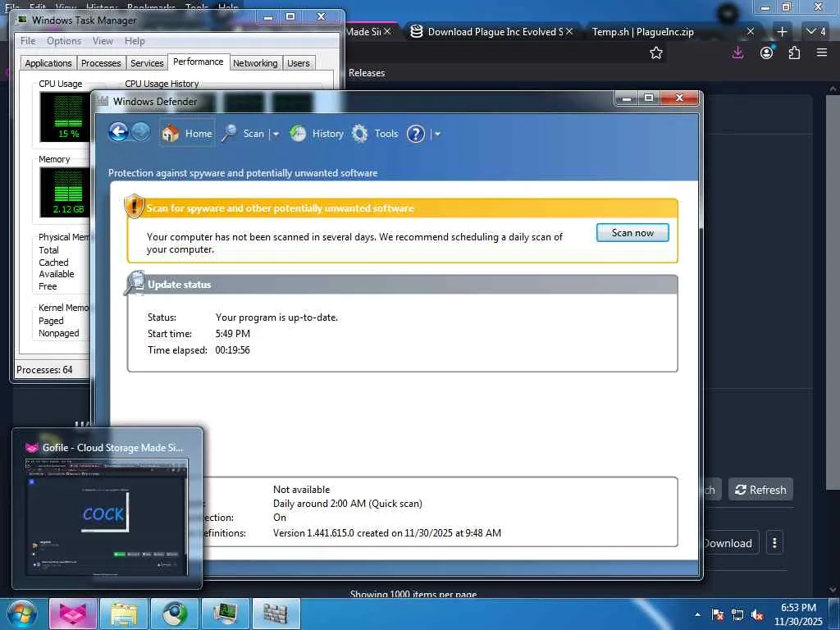Click the Task Manager taskbar icon
The width and height of the screenshot is (840, 630).
point(225,614)
